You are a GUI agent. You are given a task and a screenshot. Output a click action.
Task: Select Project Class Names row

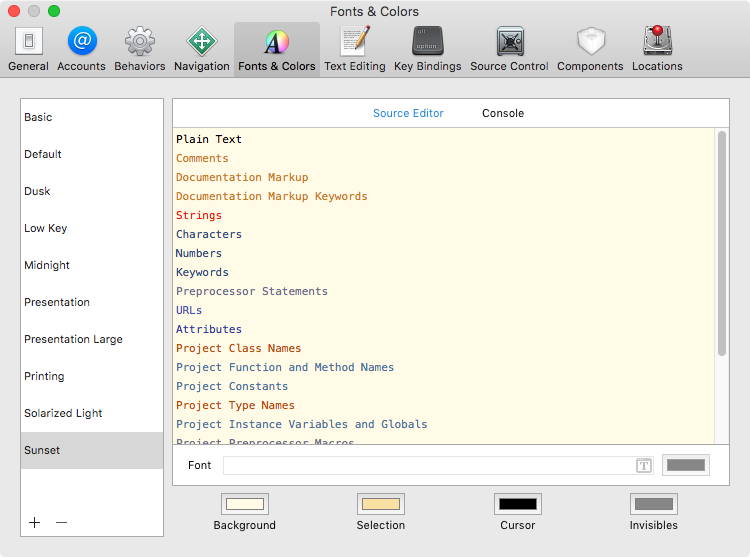(x=443, y=349)
